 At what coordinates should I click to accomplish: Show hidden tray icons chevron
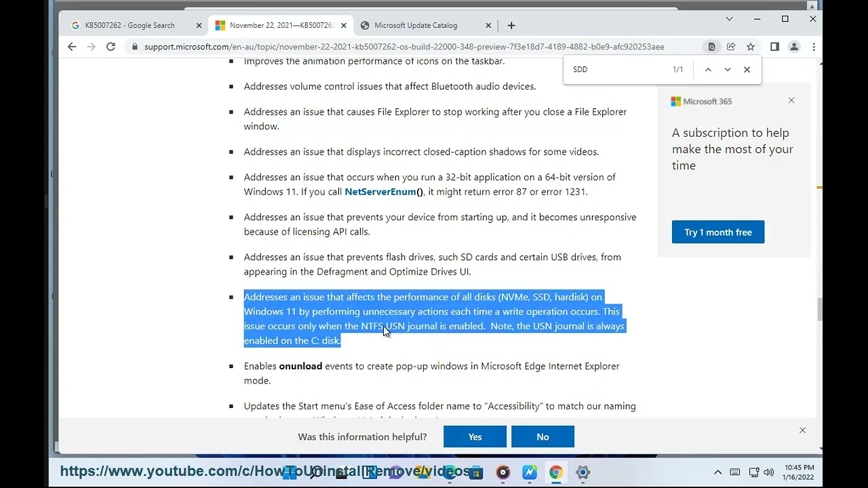[x=717, y=472]
